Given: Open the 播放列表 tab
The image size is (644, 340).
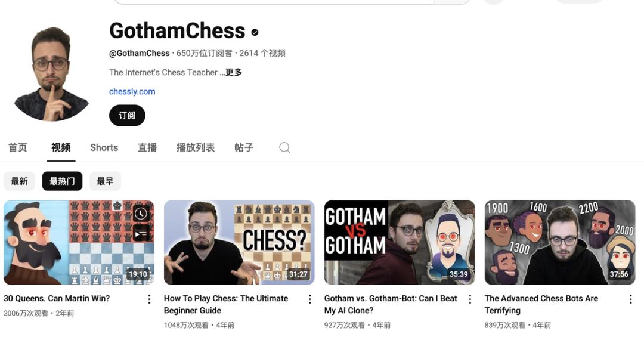Looking at the screenshot, I should pyautogui.click(x=196, y=147).
